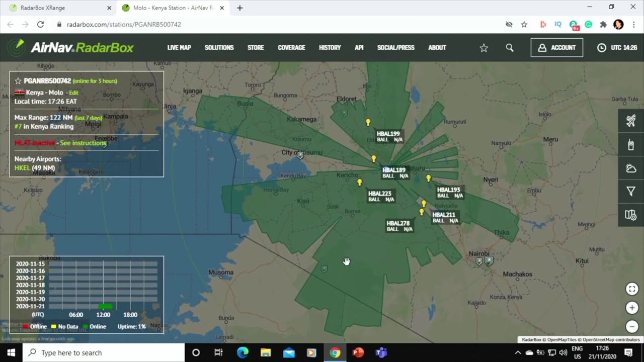The height and width of the screenshot is (362, 644).
Task: Open SOCIAL/PRESS menu item
Action: point(396,48)
